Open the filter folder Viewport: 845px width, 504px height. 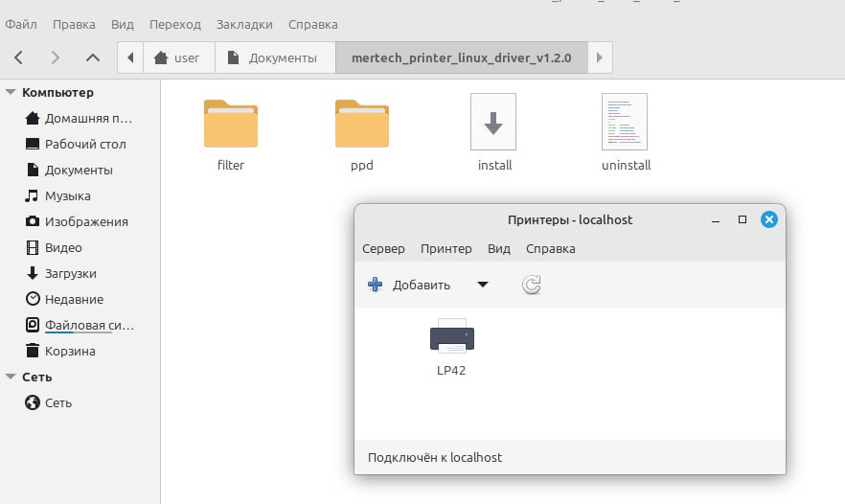231,125
